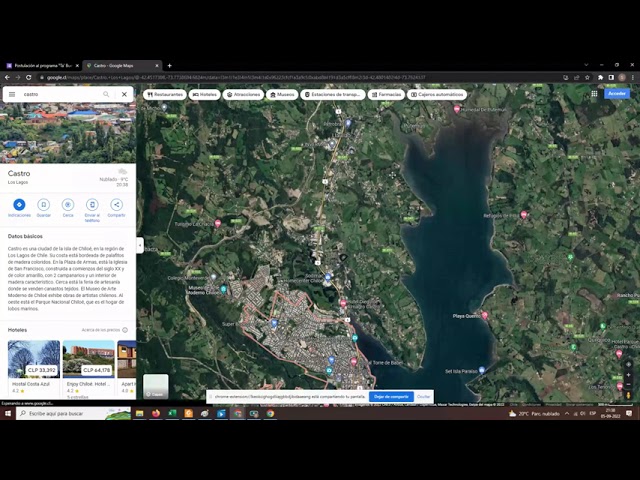This screenshot has height=480, width=640.
Task: Collapse the side panel with arrow tab
Action: tap(140, 245)
